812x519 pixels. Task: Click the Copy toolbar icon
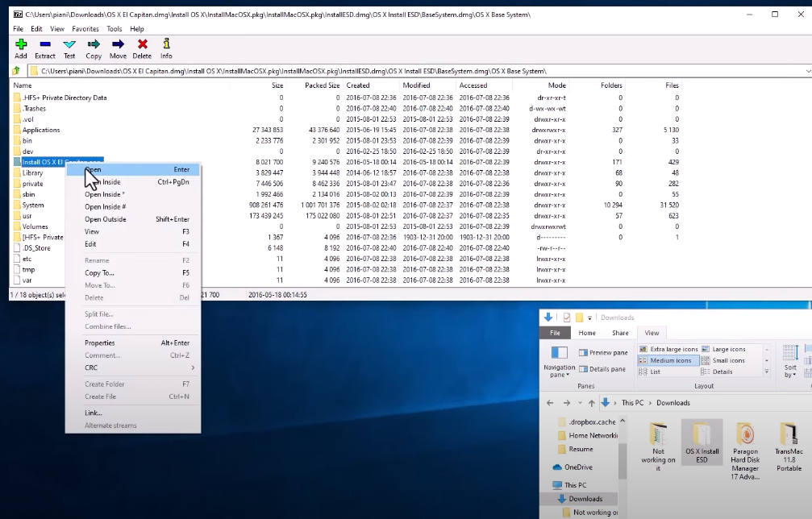click(x=94, y=48)
